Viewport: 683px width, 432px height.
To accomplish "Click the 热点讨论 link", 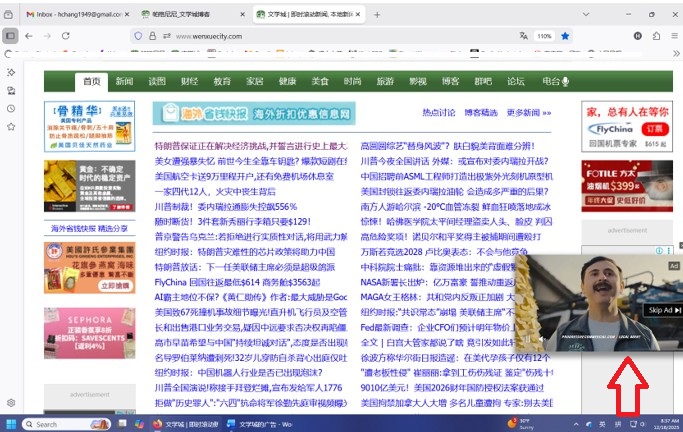I will pyautogui.click(x=439, y=113).
